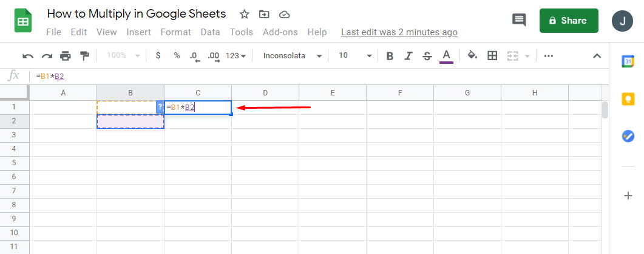The height and width of the screenshot is (254, 644).
Task: Open the Format menu
Action: (x=175, y=32)
